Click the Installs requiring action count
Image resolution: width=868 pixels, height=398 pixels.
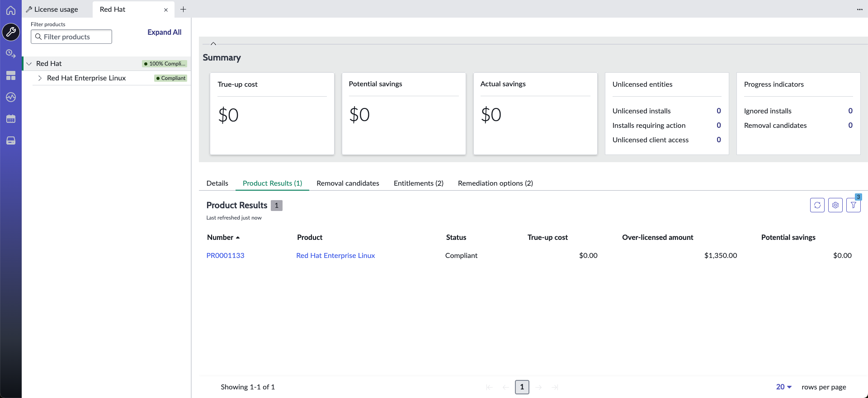point(719,125)
